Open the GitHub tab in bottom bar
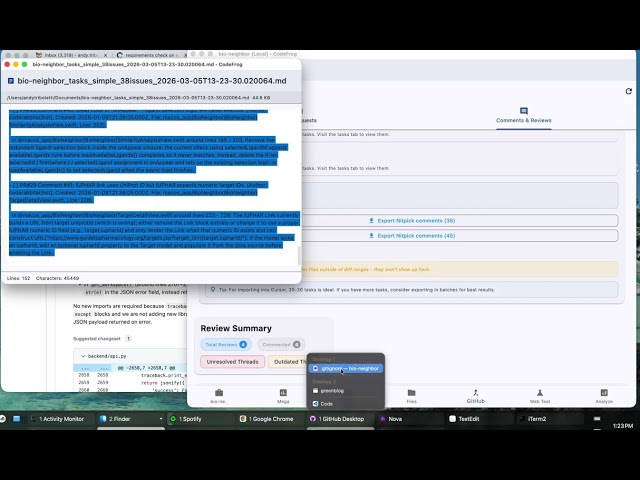The width and height of the screenshot is (640, 480). pyautogui.click(x=476, y=396)
